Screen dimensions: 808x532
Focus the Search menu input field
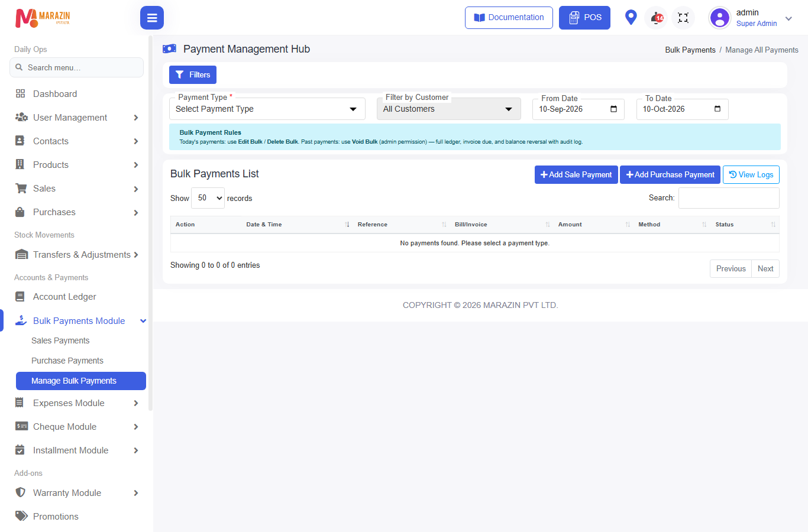(x=76, y=67)
